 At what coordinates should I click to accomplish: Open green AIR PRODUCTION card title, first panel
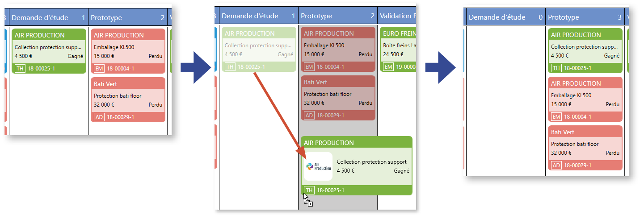tap(40, 35)
